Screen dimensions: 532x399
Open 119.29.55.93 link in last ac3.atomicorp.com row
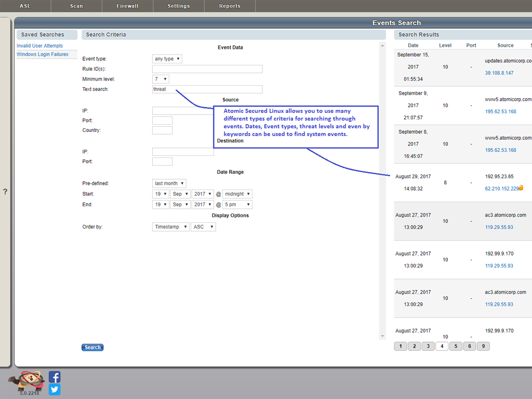[x=499, y=304]
